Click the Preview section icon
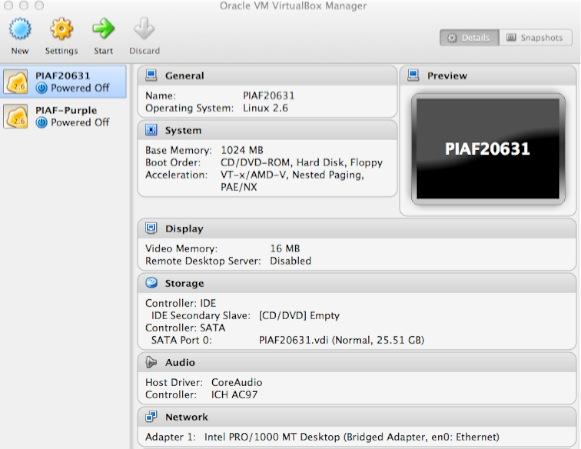The width and height of the screenshot is (581, 449). 413,75
